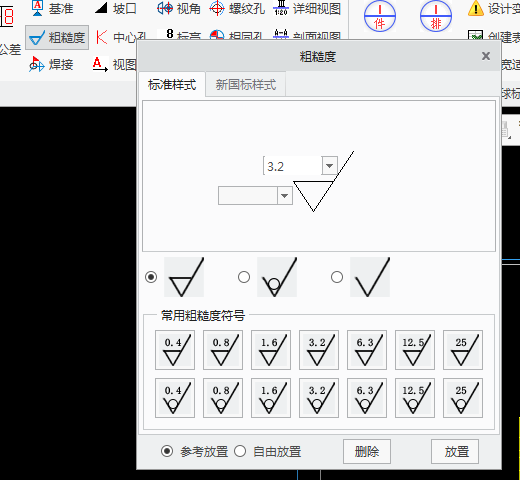This screenshot has width=520, height=480.
Task: Open the 坡口 groove tool
Action: tap(115, 8)
